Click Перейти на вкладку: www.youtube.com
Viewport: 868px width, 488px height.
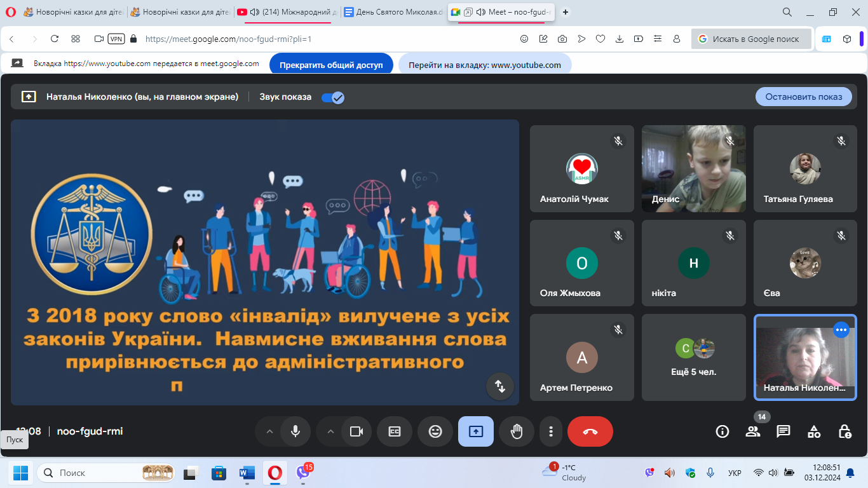pyautogui.click(x=485, y=65)
